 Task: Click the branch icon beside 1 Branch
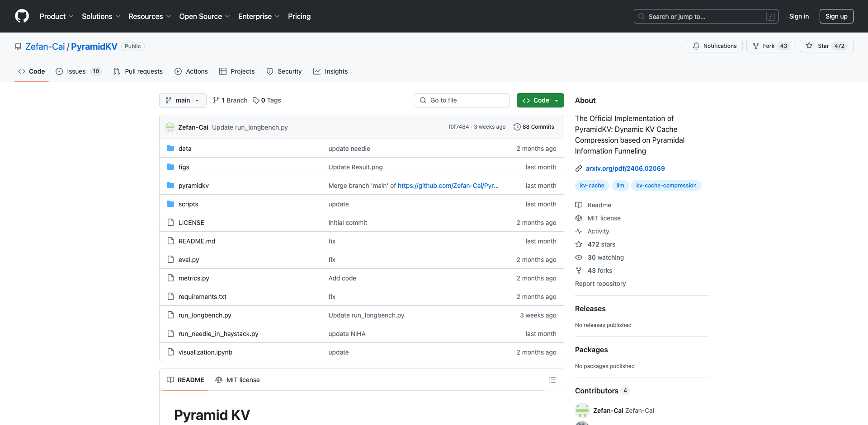(x=216, y=100)
